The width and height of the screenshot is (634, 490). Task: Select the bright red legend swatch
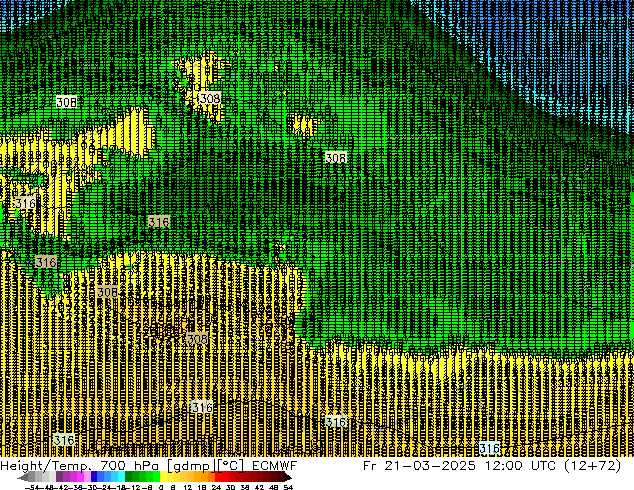pyautogui.click(x=218, y=476)
